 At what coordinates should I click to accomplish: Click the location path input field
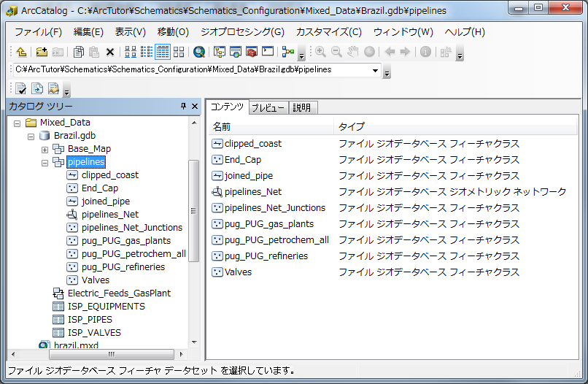[192, 70]
